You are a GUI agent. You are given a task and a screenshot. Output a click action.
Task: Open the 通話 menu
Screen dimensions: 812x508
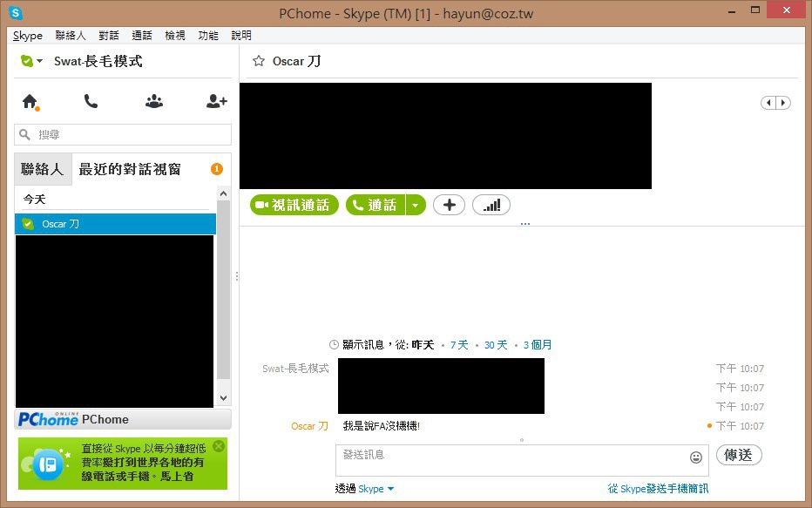142,35
